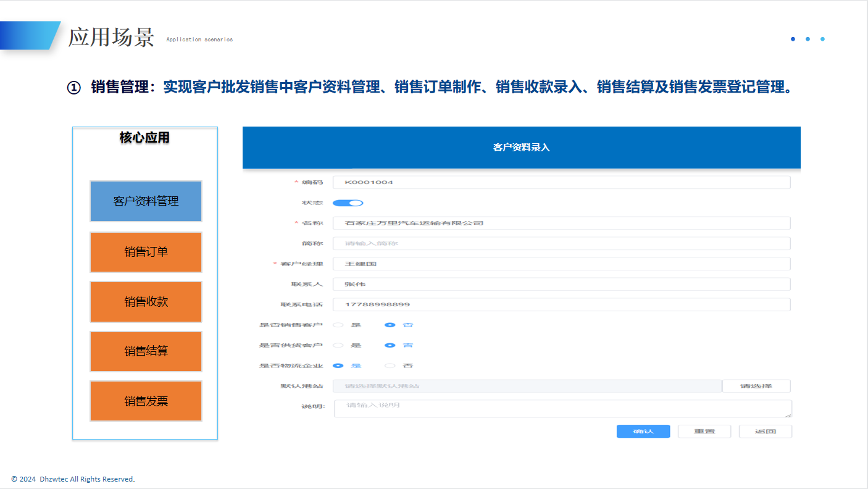This screenshot has width=868, height=489.
Task: Click the 客户经理 field showing 王建国
Action: coord(562,264)
